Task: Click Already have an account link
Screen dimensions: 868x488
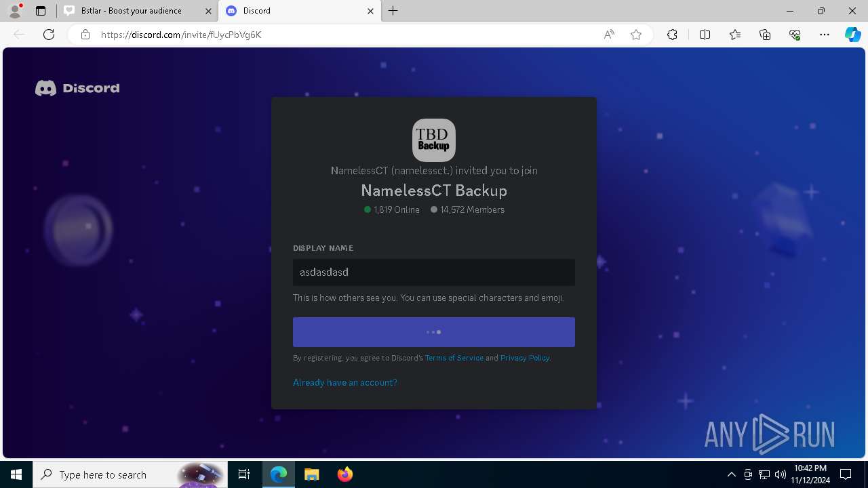Action: coord(345,382)
